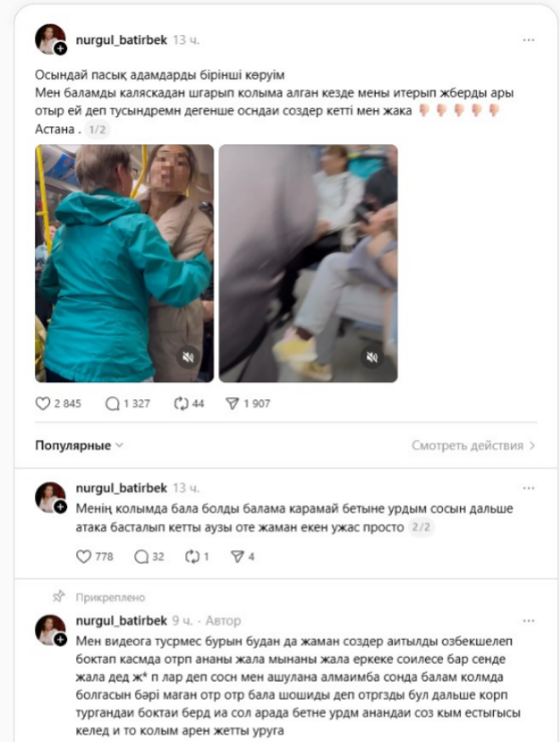The image size is (560, 742).
Task: Unmute the right blurry bus video
Action: tap(372, 357)
